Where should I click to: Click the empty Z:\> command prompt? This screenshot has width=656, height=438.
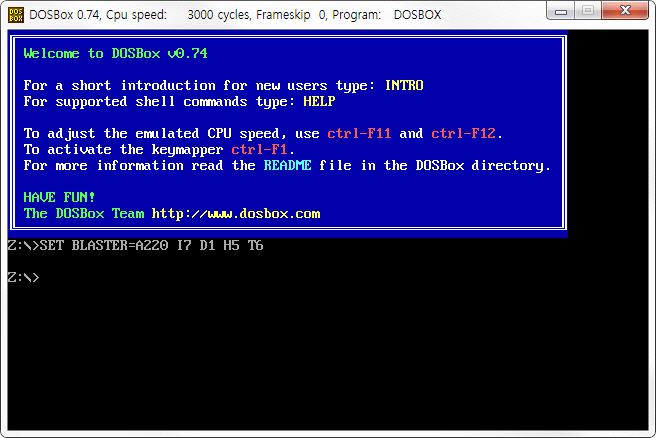click(x=23, y=277)
